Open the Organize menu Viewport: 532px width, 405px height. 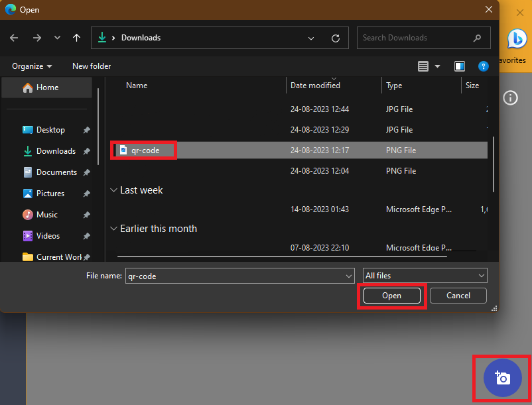tap(32, 66)
